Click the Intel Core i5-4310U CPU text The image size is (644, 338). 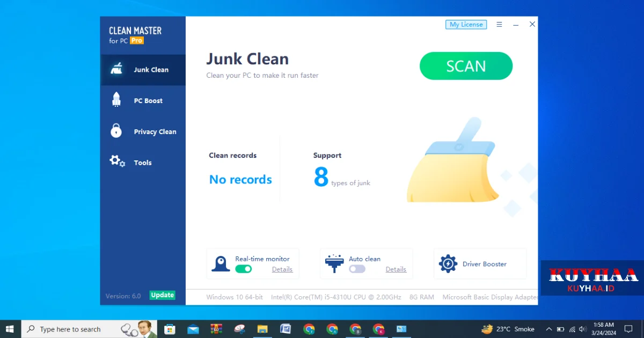[336, 297]
